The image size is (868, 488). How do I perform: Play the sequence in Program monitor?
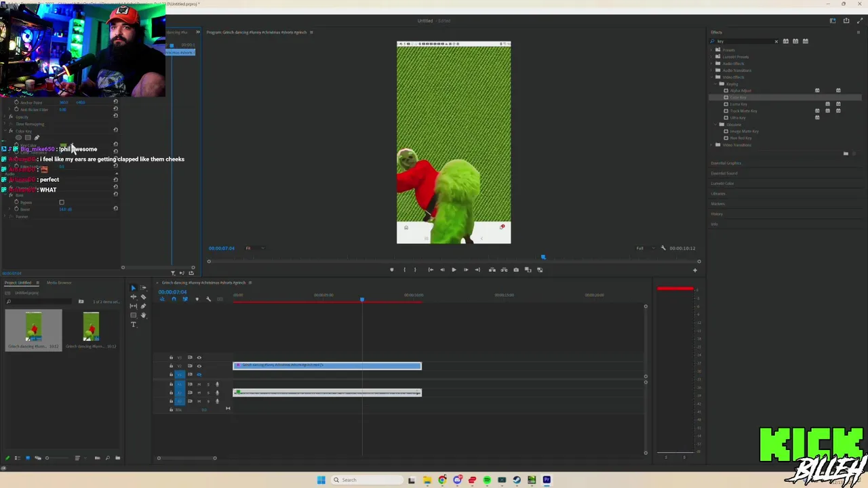[454, 270]
